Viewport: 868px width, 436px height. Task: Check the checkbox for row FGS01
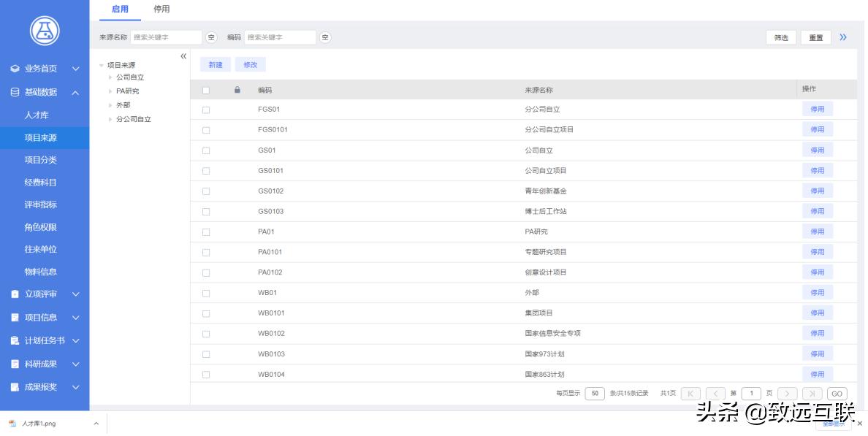point(207,108)
